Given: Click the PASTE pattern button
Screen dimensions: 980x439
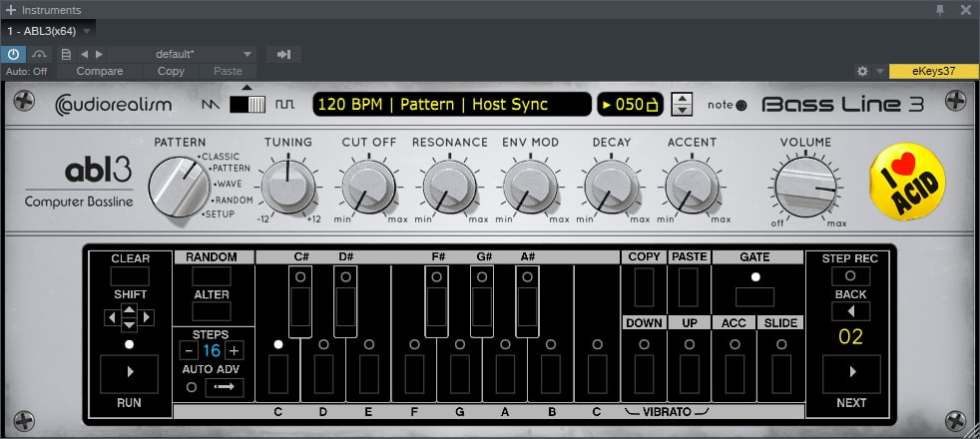Looking at the screenshot, I should point(689,287).
